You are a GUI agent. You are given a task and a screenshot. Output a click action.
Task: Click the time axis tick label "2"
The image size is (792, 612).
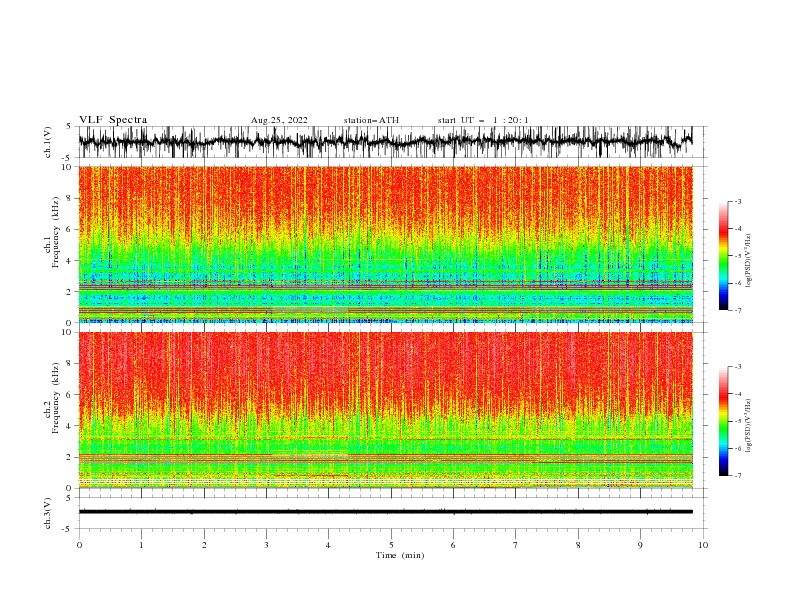click(204, 545)
